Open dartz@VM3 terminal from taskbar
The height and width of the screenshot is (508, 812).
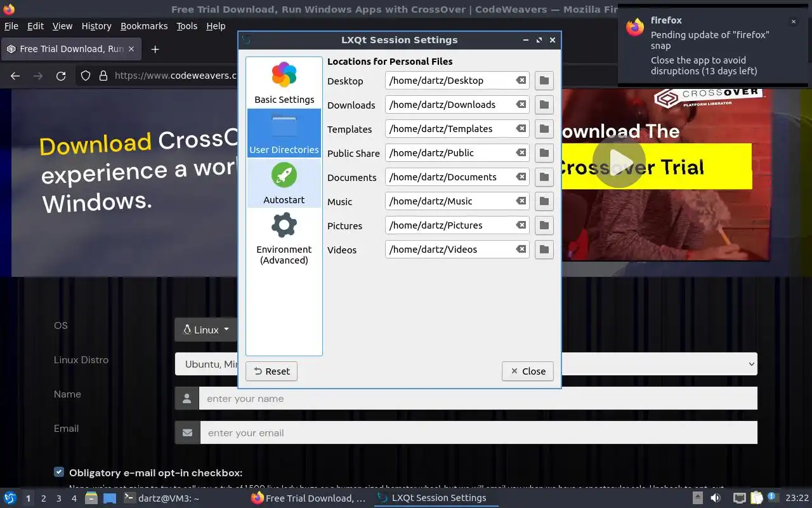[x=162, y=498]
